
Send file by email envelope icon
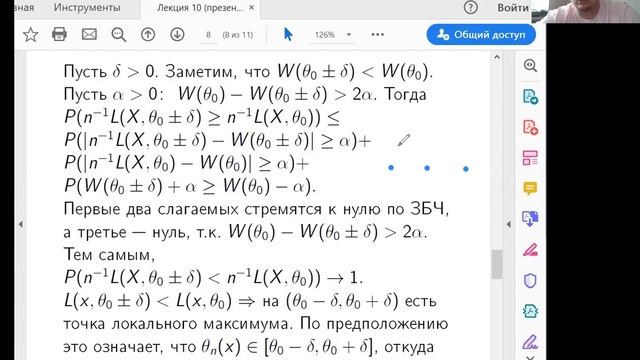click(x=89, y=34)
